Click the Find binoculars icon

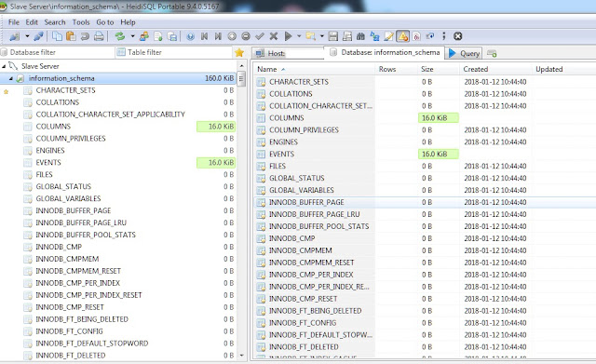click(360, 36)
